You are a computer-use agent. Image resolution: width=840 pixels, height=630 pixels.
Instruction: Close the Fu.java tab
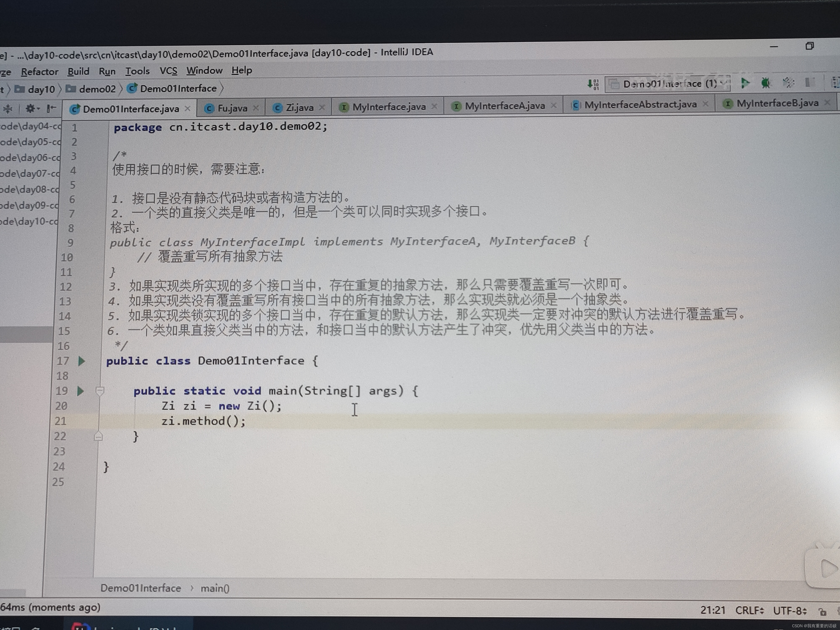pyautogui.click(x=256, y=108)
